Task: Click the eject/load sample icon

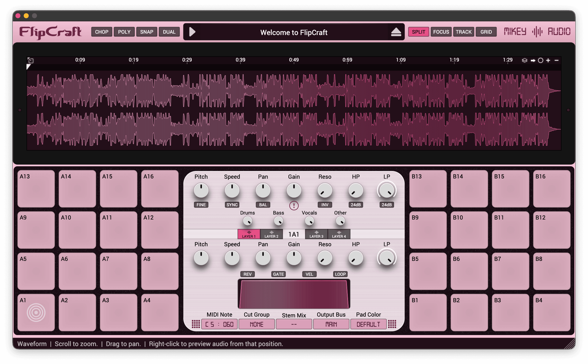Action: 396,32
